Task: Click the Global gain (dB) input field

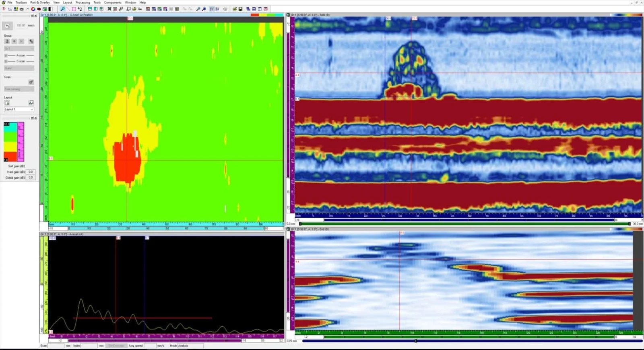Action: [x=31, y=178]
